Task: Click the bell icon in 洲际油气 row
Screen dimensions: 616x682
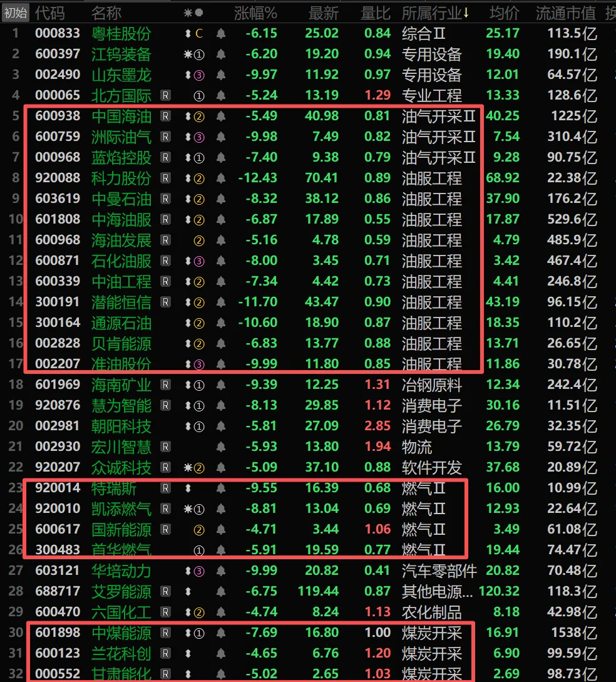Action: (x=221, y=137)
